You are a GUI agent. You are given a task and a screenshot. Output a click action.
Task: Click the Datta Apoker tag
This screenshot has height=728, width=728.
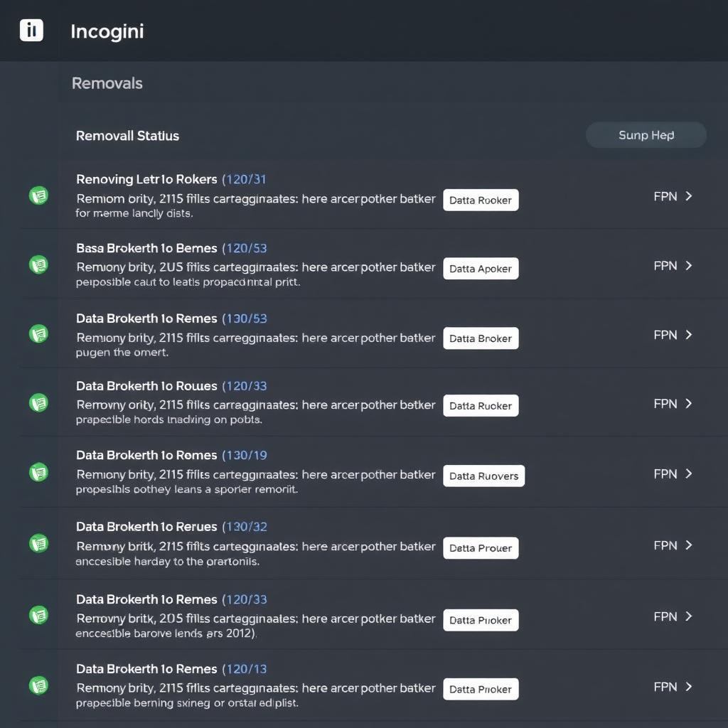point(481,268)
